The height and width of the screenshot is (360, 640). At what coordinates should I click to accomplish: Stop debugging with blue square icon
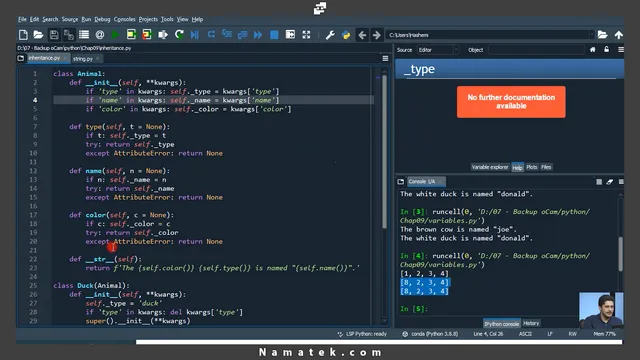click(274, 35)
